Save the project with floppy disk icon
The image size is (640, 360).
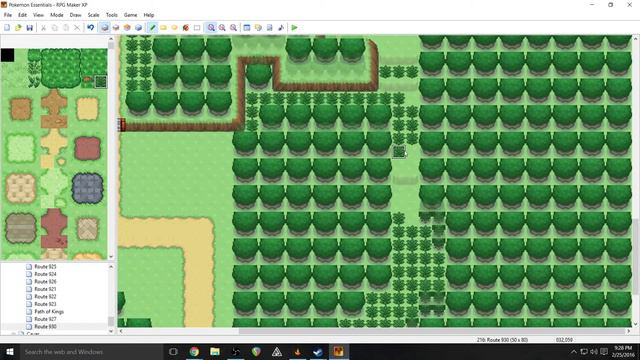[29, 28]
